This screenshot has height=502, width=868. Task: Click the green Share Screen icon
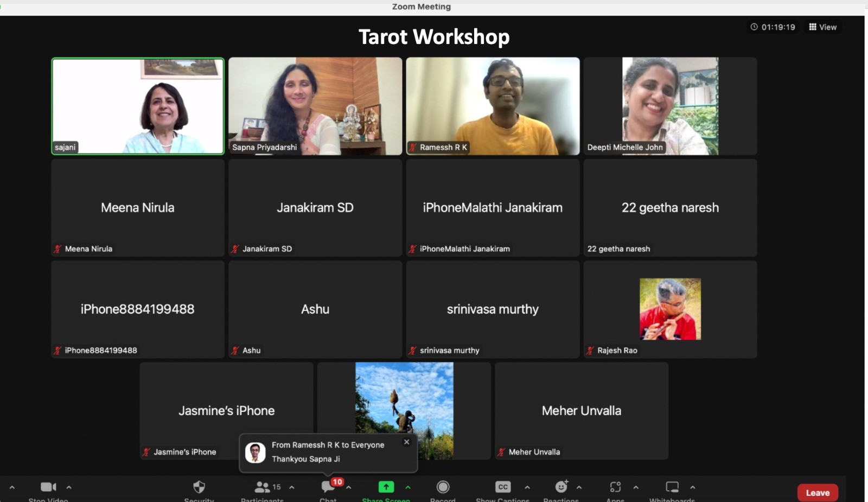(x=386, y=487)
